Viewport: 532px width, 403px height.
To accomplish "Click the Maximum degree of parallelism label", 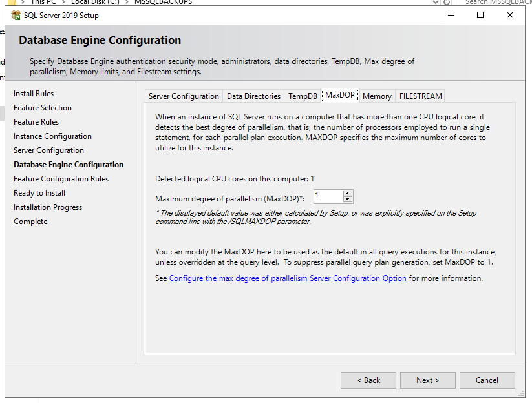I will click(x=229, y=199).
